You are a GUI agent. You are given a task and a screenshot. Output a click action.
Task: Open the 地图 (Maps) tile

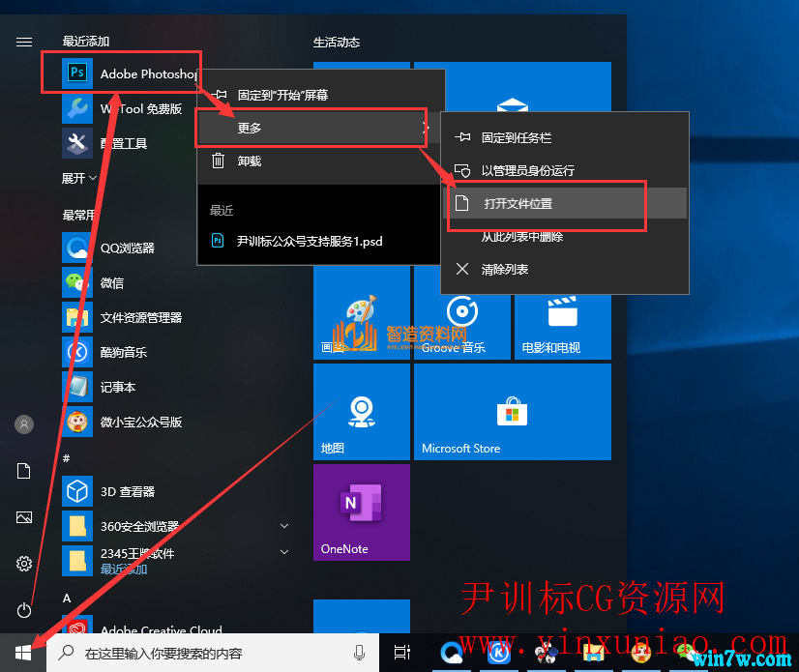362,411
